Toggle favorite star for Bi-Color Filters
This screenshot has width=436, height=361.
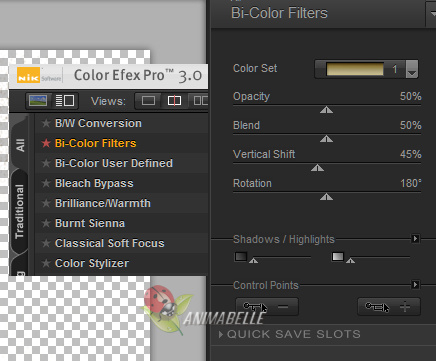click(x=46, y=143)
